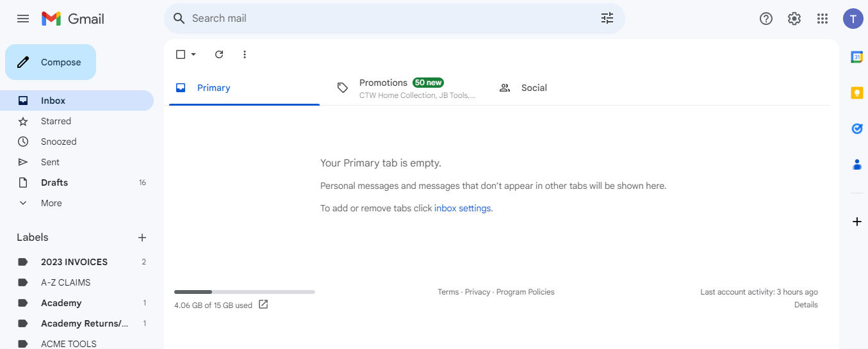Open Google apps grid icon
This screenshot has height=349, width=868.
(823, 19)
